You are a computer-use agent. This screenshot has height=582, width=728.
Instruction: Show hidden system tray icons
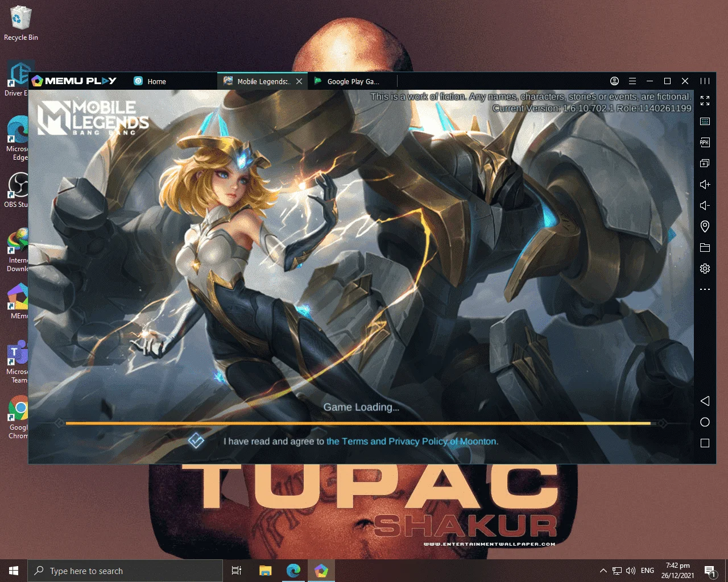point(603,571)
